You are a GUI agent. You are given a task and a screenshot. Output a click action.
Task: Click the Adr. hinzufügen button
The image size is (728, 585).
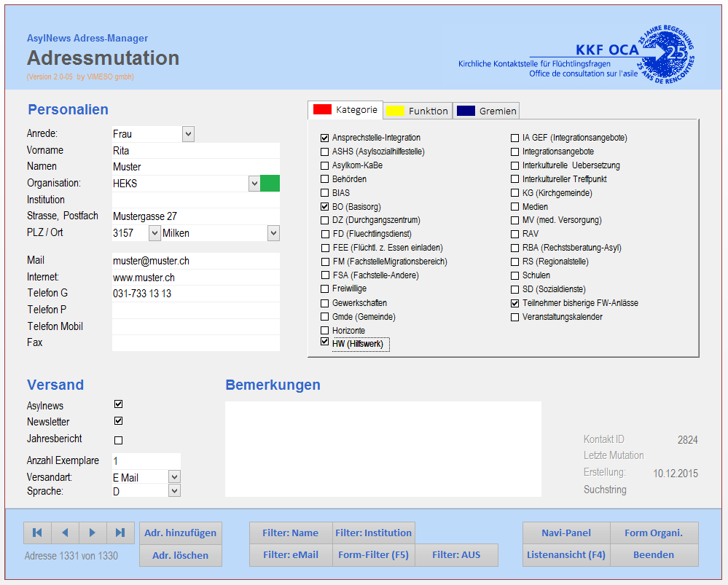[180, 533]
